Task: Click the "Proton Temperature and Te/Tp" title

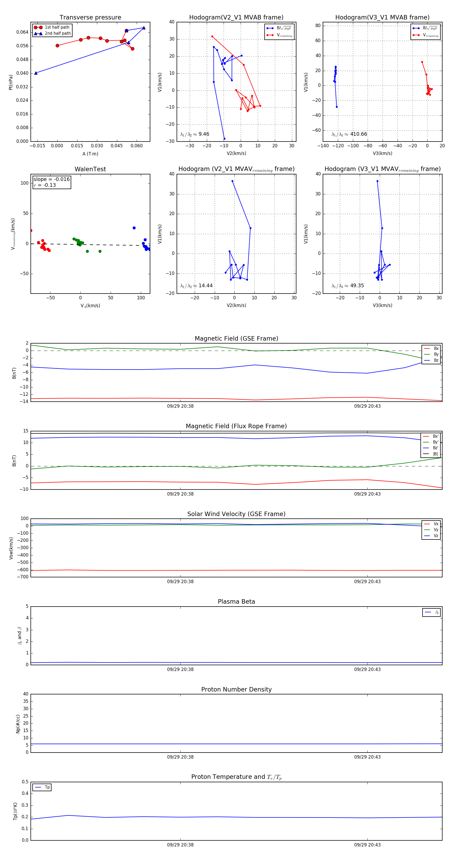Action: (x=236, y=777)
